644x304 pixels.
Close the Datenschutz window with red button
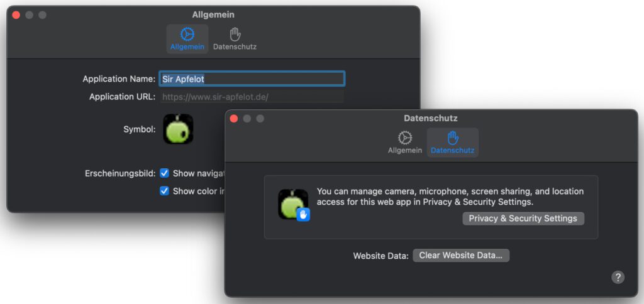234,119
